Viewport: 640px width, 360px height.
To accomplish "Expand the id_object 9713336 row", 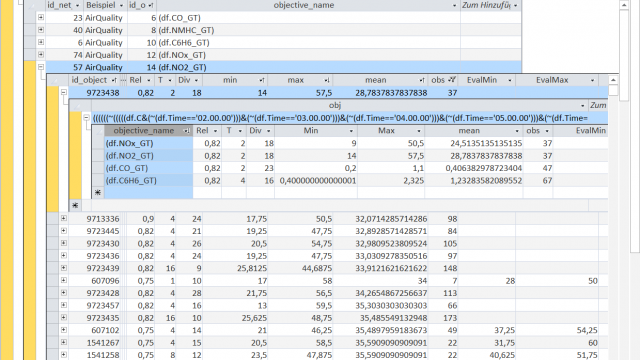I will (64, 218).
